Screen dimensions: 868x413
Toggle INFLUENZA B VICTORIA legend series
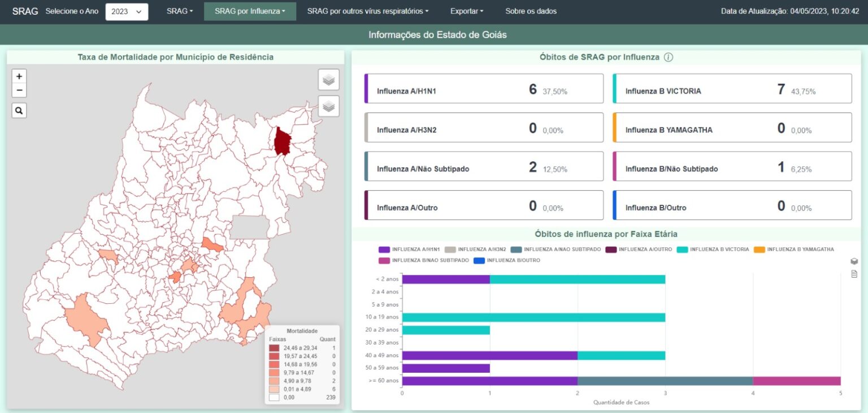click(x=713, y=249)
